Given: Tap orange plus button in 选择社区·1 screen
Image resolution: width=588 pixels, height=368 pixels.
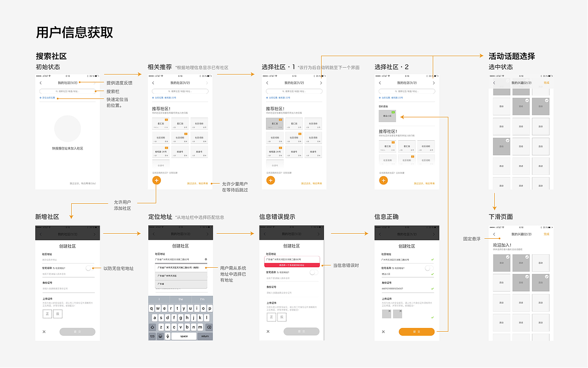Looking at the screenshot, I should [x=271, y=180].
